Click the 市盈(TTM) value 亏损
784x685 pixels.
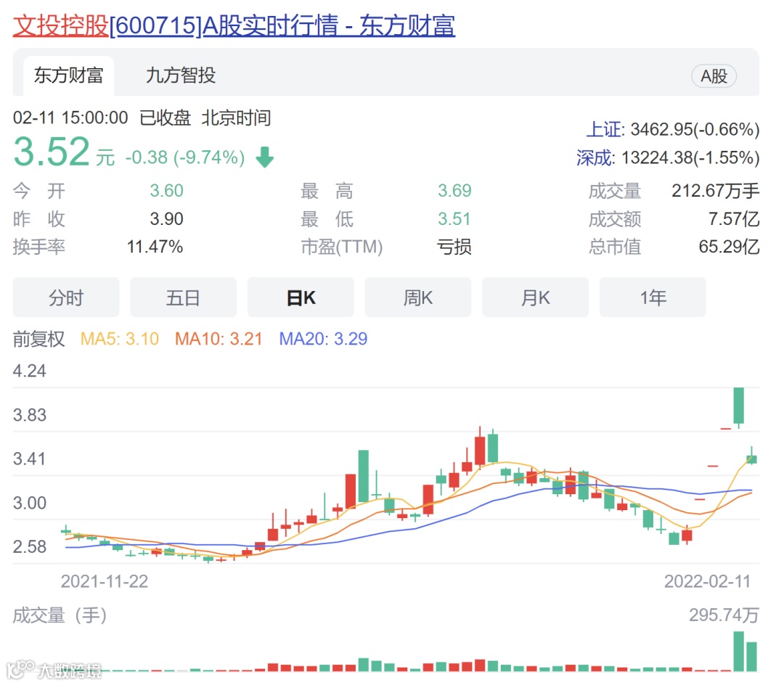point(454,246)
